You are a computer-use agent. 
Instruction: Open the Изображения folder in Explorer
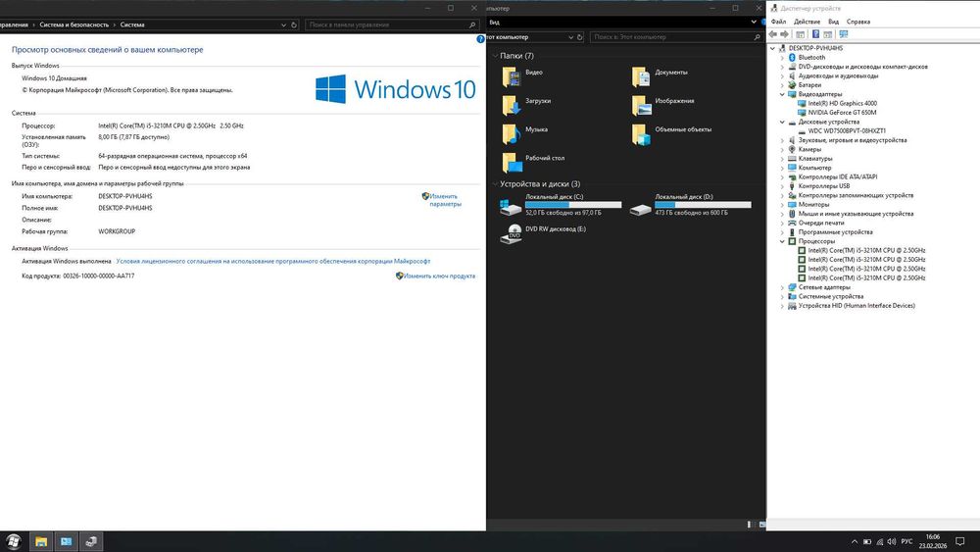click(x=662, y=105)
